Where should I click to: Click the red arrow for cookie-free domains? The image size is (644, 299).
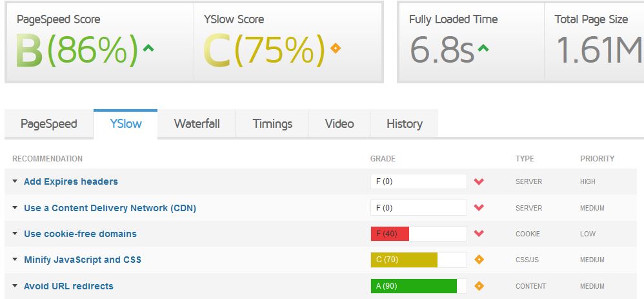click(x=479, y=234)
